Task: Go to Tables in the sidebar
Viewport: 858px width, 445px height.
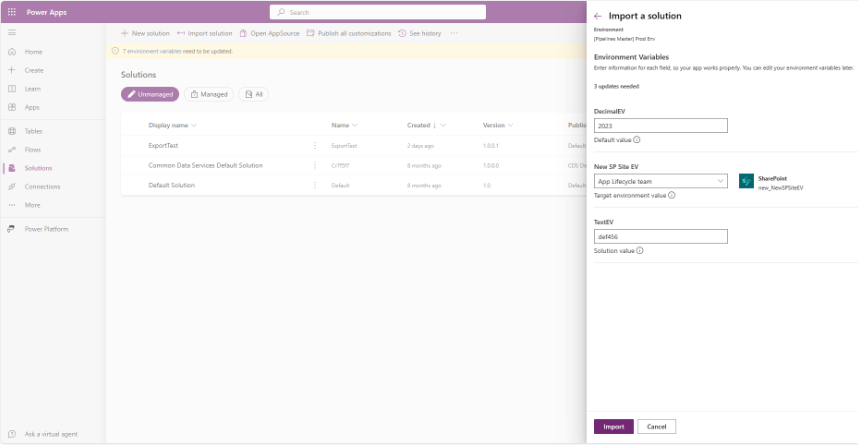Action: (x=34, y=131)
